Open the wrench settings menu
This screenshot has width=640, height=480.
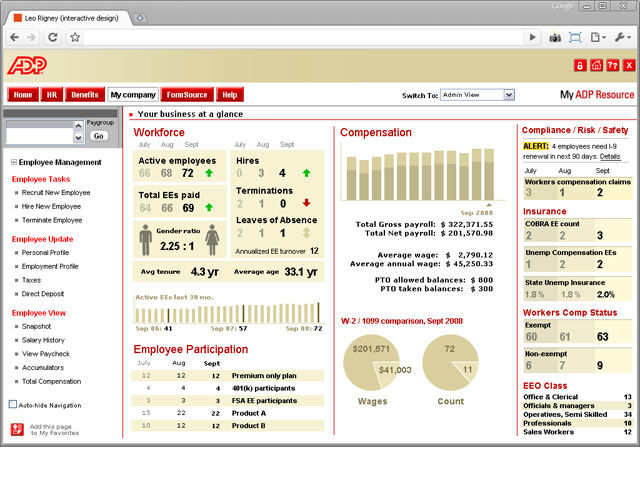point(623,38)
